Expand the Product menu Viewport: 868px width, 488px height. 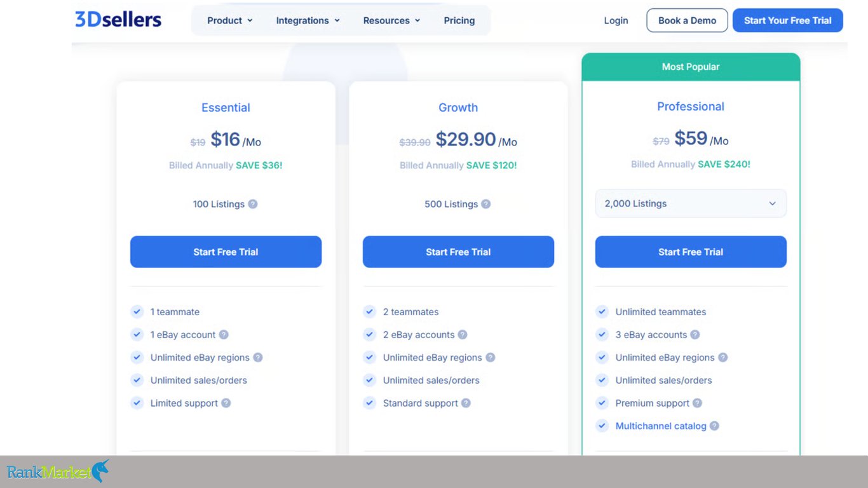(230, 20)
